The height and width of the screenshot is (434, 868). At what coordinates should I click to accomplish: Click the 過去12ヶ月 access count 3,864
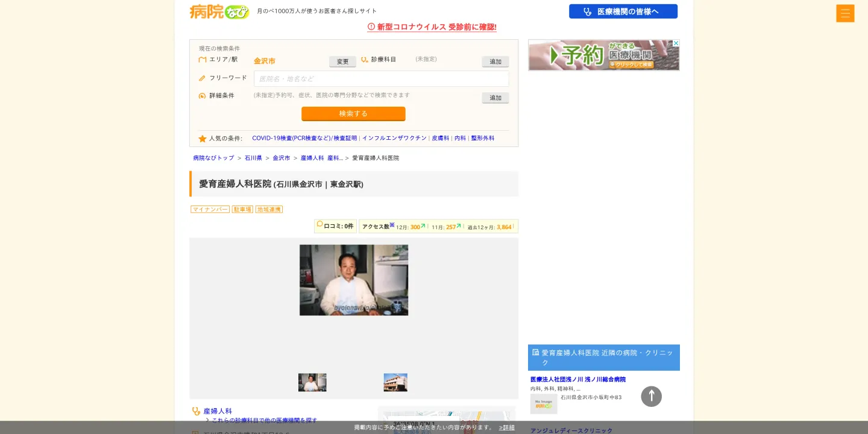[504, 227]
